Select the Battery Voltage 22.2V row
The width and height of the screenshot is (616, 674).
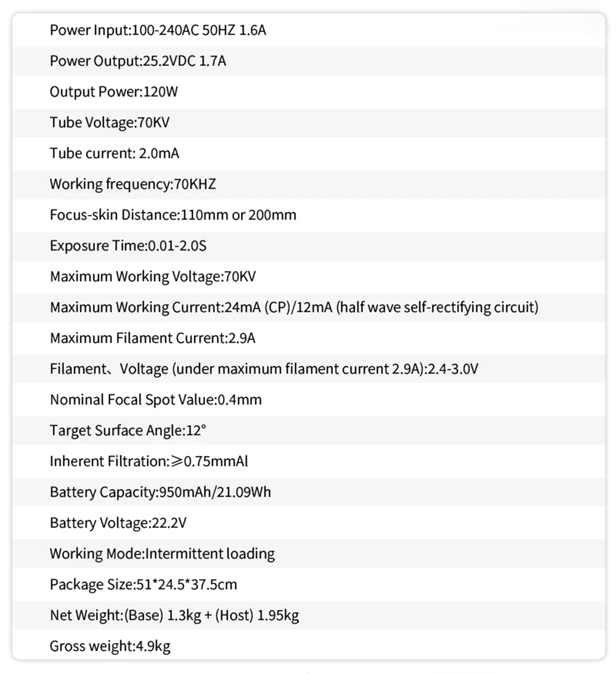click(118, 523)
